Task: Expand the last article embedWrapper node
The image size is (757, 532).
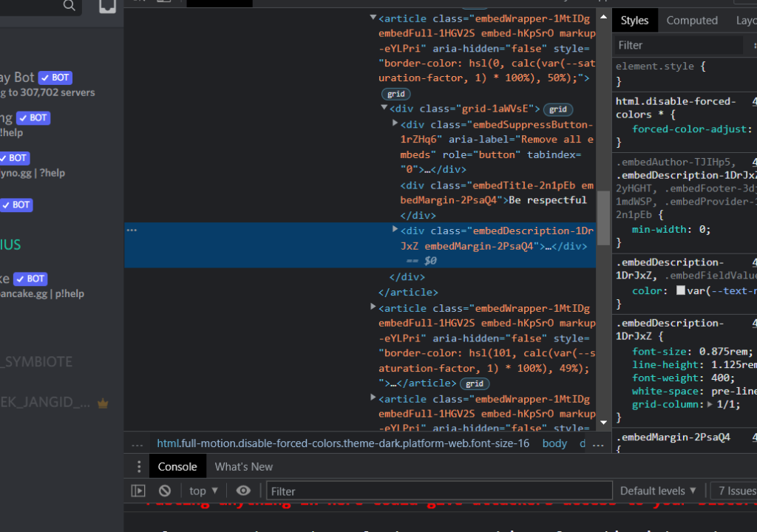Action: pos(373,398)
